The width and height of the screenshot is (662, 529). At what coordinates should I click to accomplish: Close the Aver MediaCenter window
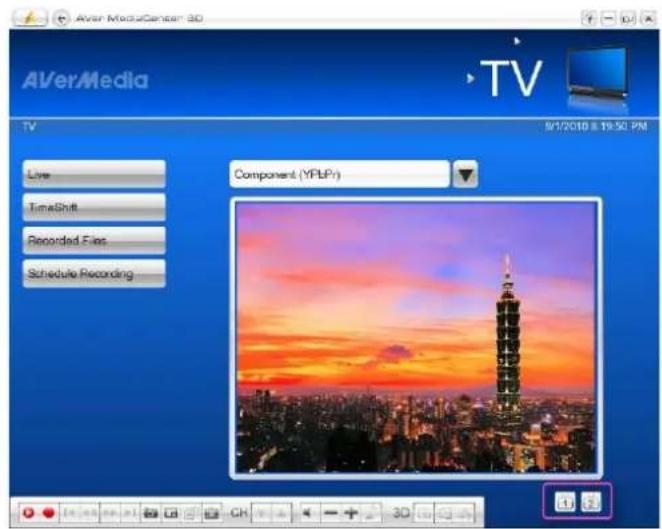[x=647, y=18]
